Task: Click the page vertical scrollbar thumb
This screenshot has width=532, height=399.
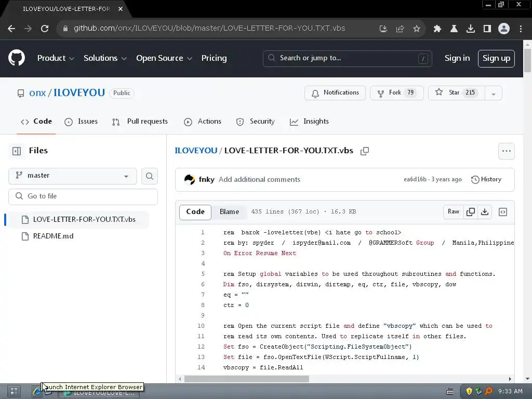Action: [527, 60]
